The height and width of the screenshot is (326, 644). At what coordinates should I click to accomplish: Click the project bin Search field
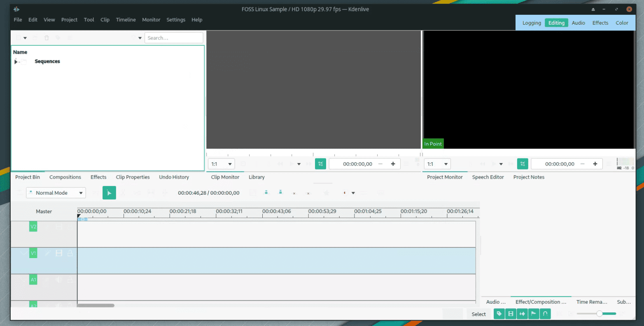pos(174,38)
